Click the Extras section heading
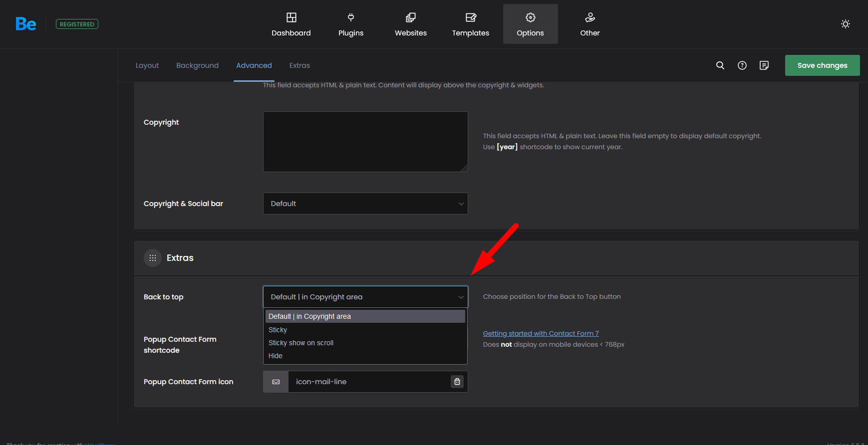868x445 pixels. [x=180, y=258]
